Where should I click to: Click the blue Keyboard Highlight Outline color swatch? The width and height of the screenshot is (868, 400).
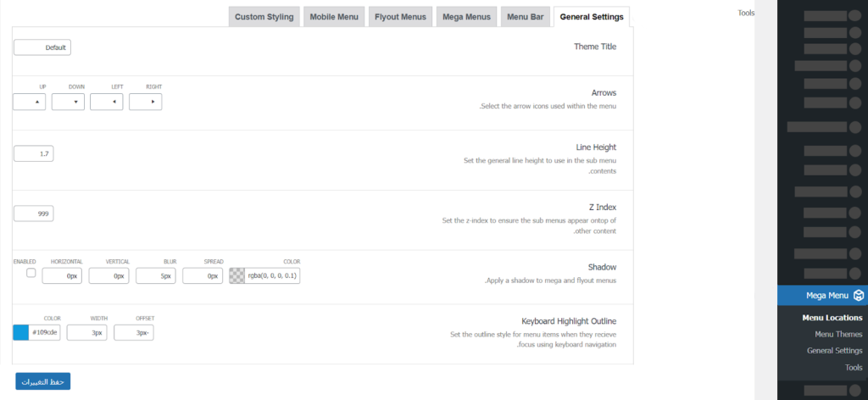pyautogui.click(x=21, y=332)
